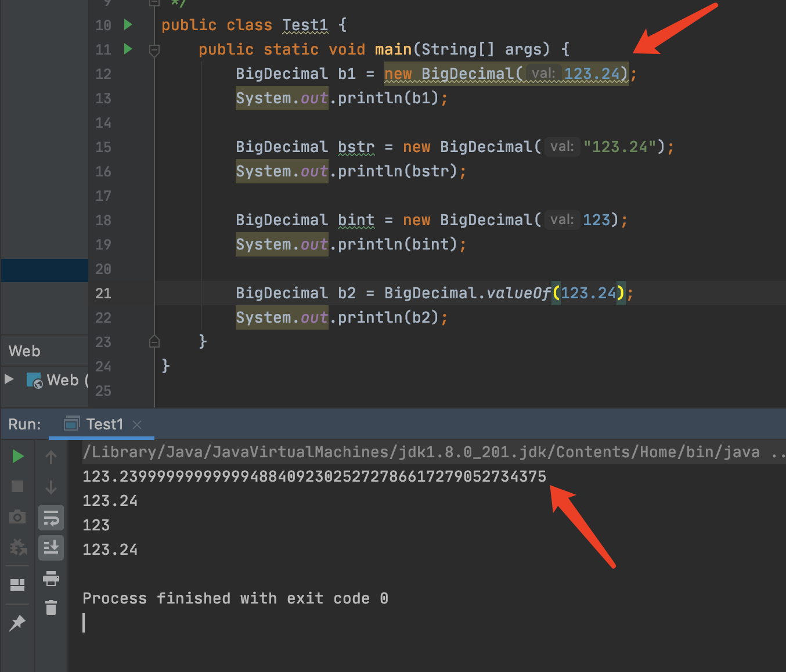This screenshot has width=786, height=672.
Task: Clear all console output with trash icon
Action: tap(51, 608)
